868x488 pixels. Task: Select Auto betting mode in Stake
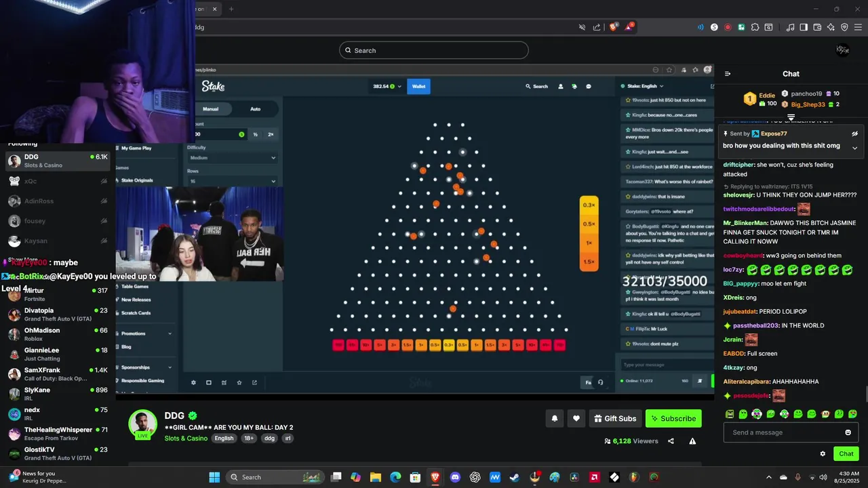pyautogui.click(x=255, y=108)
